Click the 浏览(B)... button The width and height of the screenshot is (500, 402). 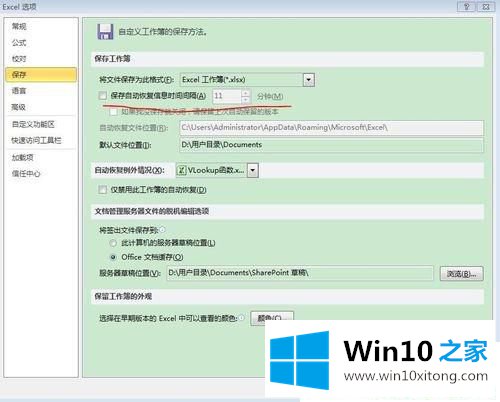(x=461, y=274)
